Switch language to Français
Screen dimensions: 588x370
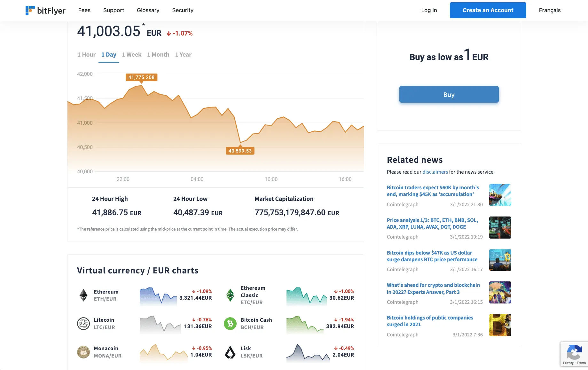[x=549, y=10]
